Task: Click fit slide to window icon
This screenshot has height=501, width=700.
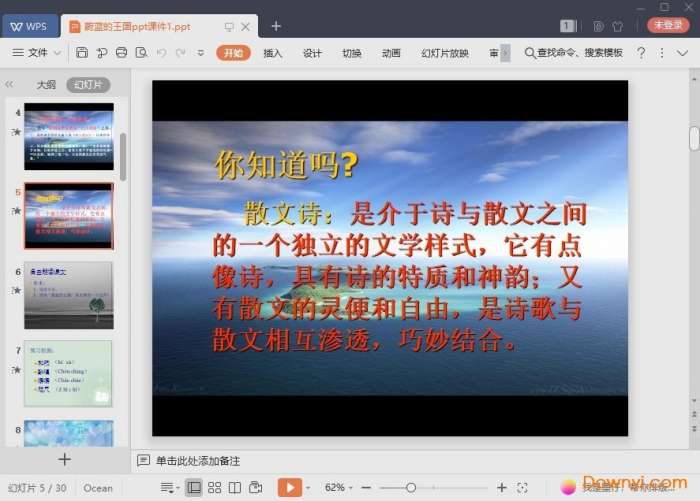Action: point(522,488)
